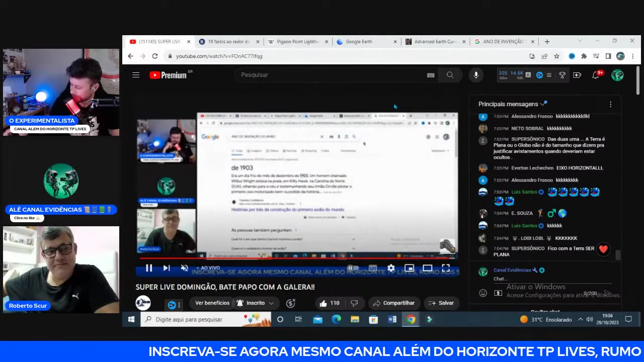Click the video progress bar
644x362 pixels.
297,259
